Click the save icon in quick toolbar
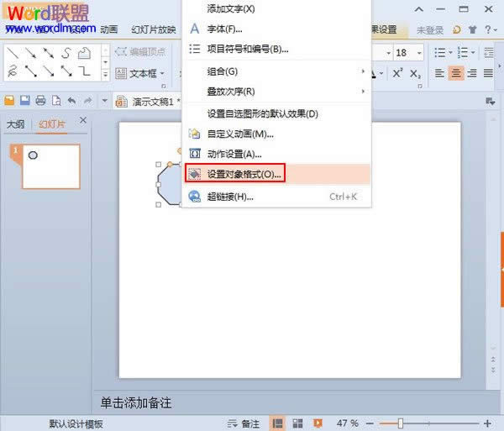This screenshot has width=504, height=431. [24, 101]
